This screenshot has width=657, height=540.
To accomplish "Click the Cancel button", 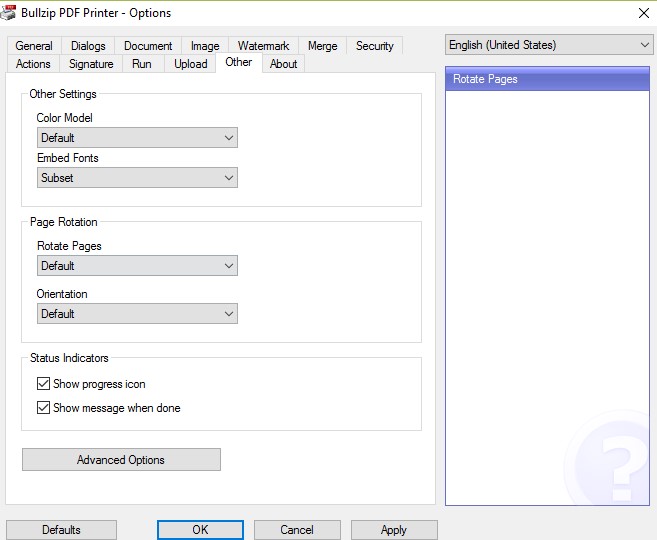I will [297, 530].
